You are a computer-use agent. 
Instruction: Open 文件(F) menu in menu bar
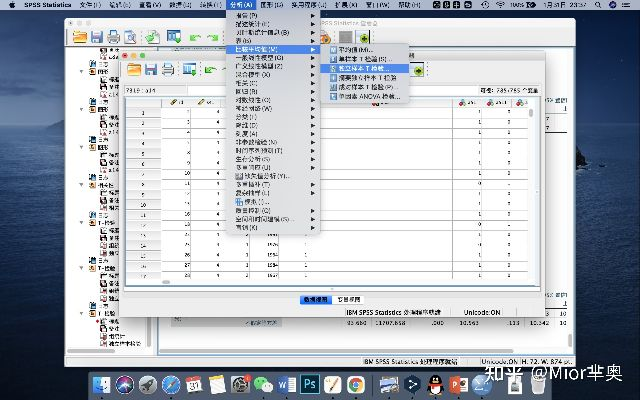90,5
